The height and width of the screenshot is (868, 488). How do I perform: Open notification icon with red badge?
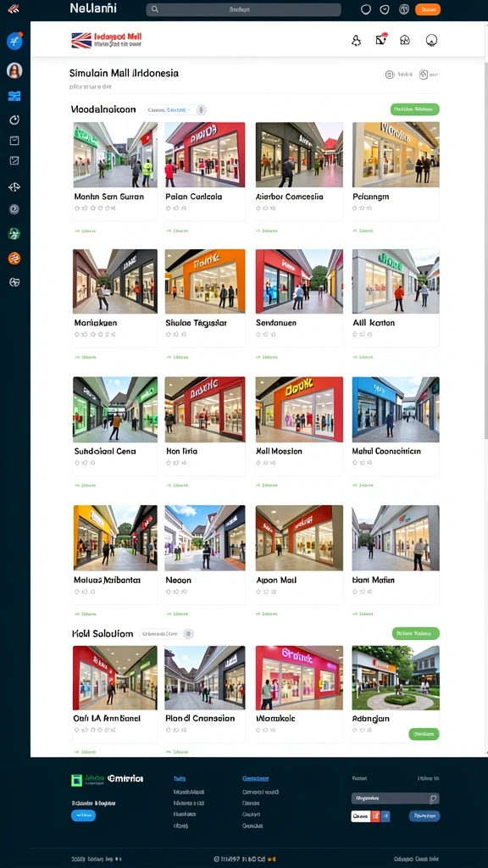coord(380,39)
